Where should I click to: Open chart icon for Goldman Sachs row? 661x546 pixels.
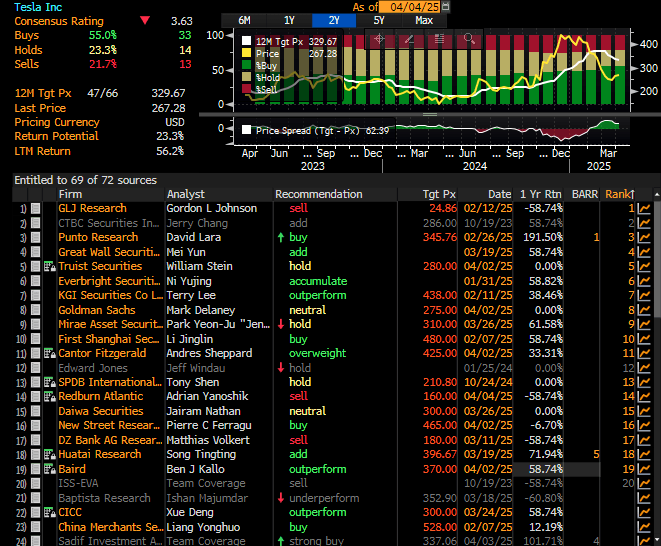(x=644, y=310)
